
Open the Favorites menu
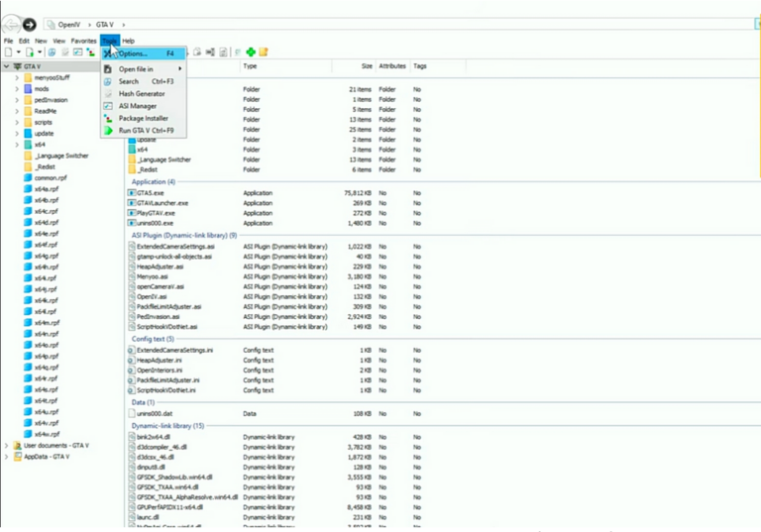83,41
